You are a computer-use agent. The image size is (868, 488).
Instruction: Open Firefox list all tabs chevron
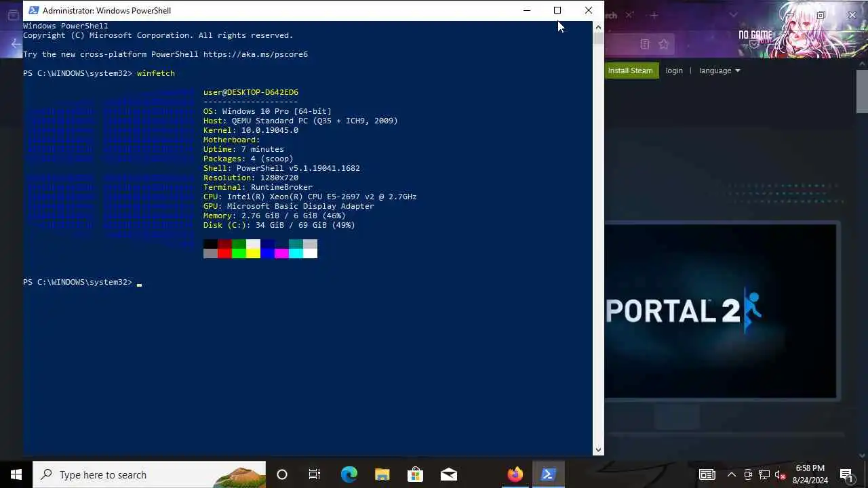733,15
